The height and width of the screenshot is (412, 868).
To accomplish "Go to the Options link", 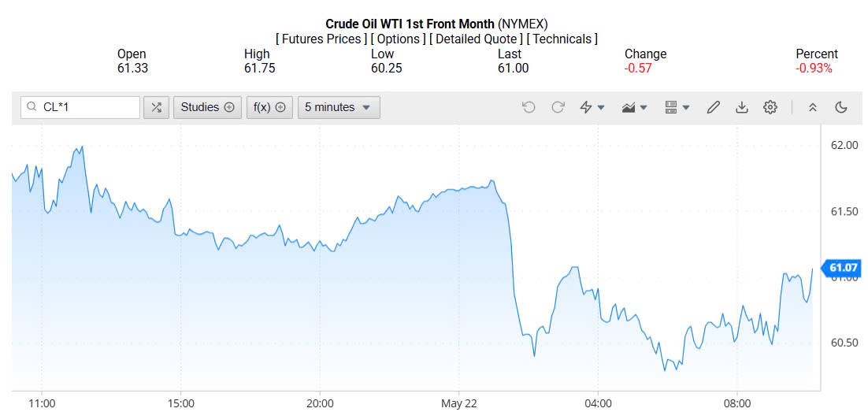I will pos(399,39).
